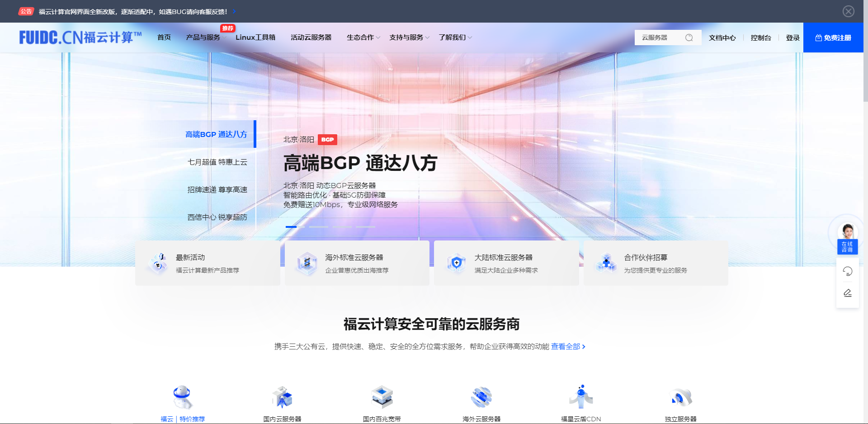Open the 大陆标准云服务器 card title

503,257
